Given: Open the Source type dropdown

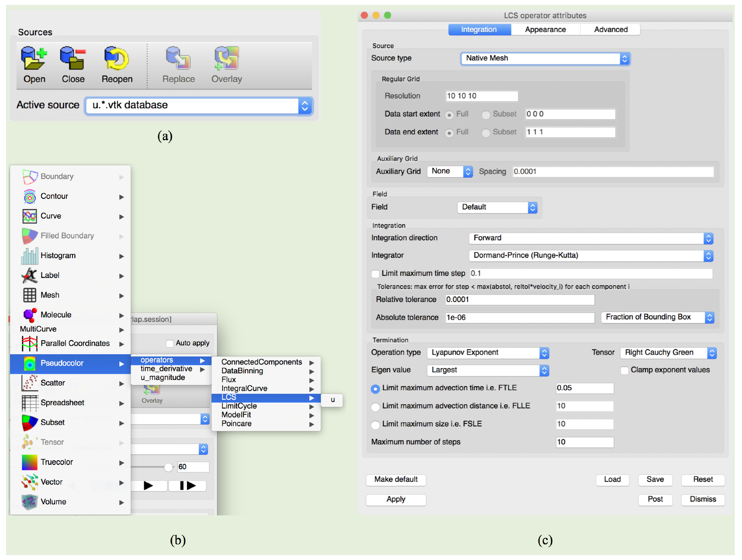Looking at the screenshot, I should coord(545,58).
